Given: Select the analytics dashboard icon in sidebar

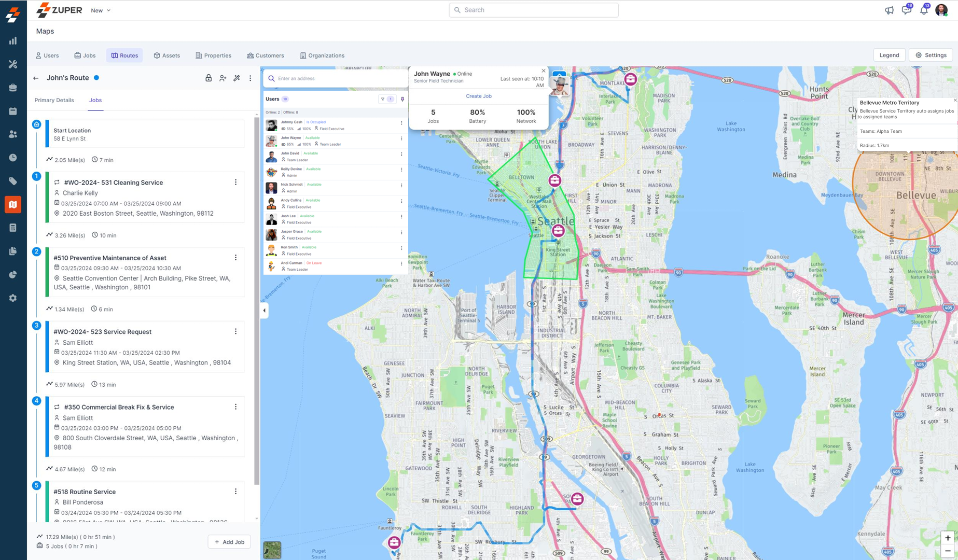Looking at the screenshot, I should pos(13,40).
